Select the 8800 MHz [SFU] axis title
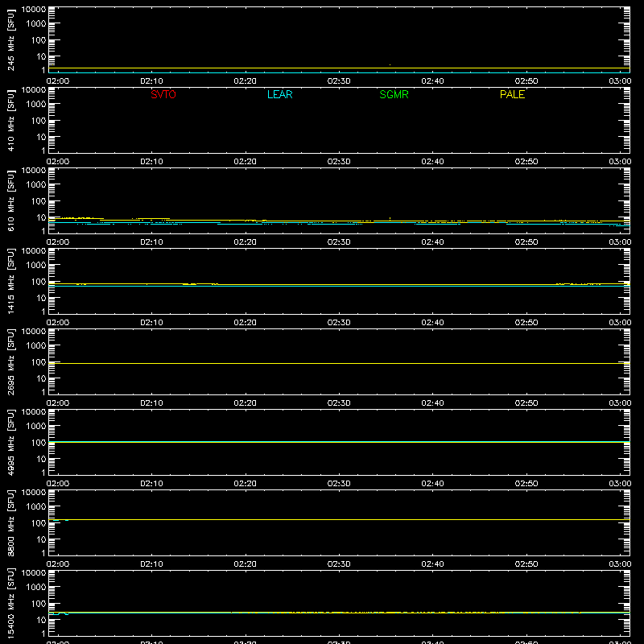 coord(10,523)
